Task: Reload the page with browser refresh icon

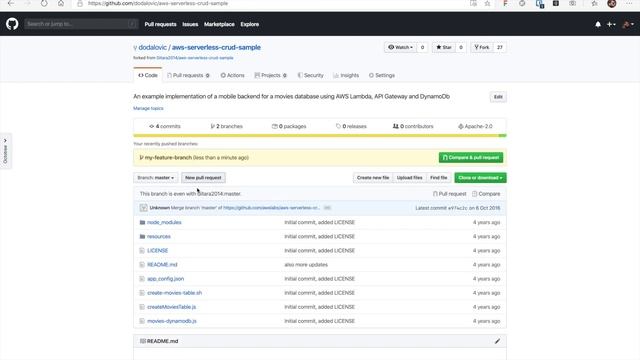Action: click(x=44, y=4)
